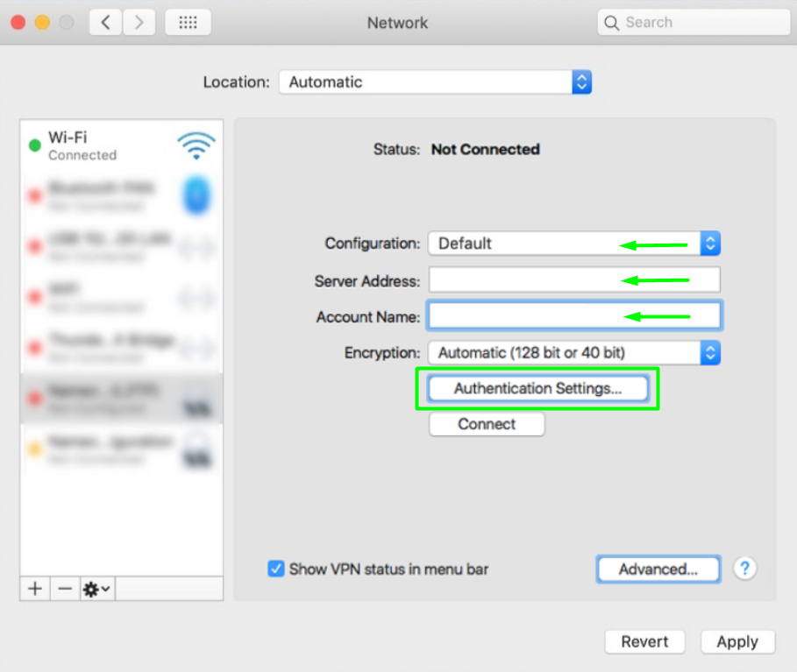Select the Wi-Fi service in sidebar
The height and width of the screenshot is (672, 797).
(x=122, y=145)
